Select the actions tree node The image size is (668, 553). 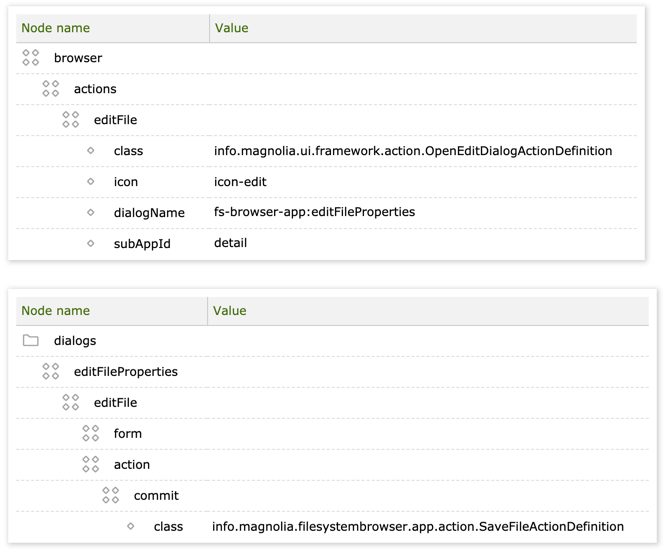tap(95, 89)
